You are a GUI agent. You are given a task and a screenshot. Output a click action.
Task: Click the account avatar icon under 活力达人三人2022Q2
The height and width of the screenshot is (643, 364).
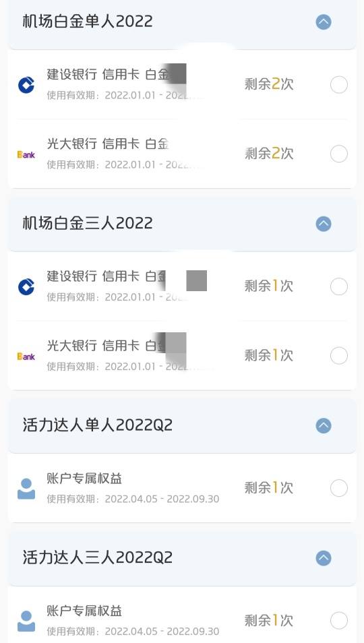click(26, 621)
